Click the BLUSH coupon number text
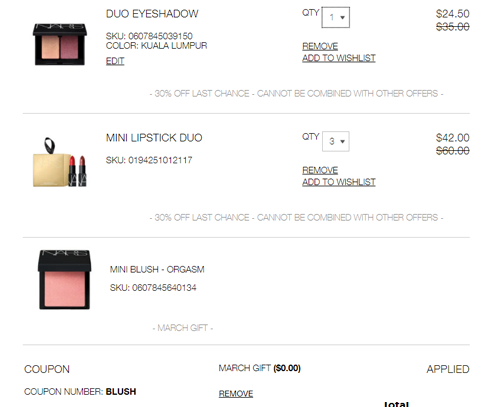The height and width of the screenshot is (407, 492). [121, 391]
